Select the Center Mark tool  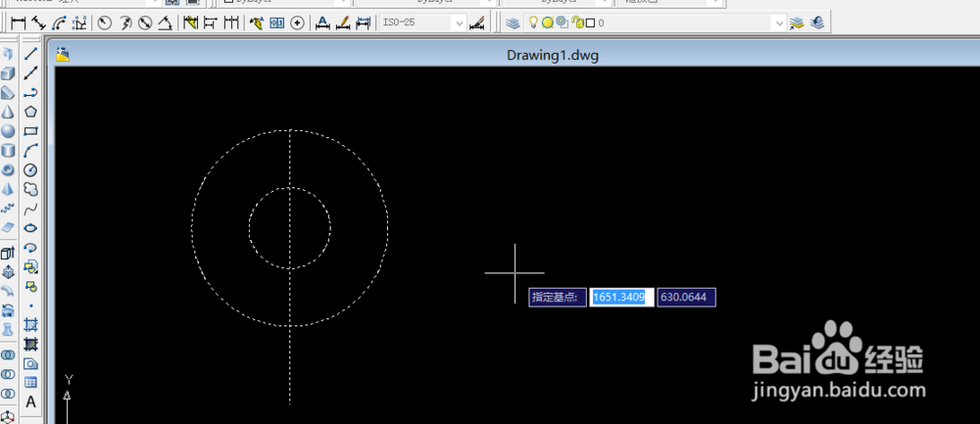pyautogui.click(x=298, y=24)
